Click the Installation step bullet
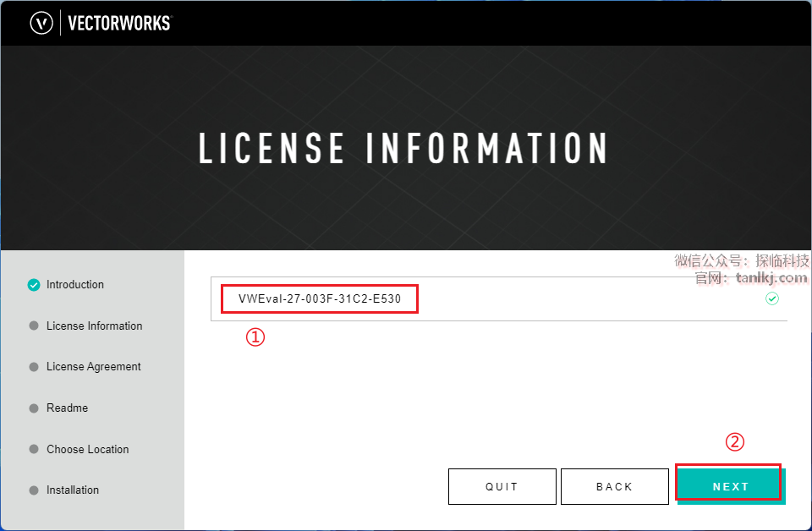The height and width of the screenshot is (531, 812). 34,490
